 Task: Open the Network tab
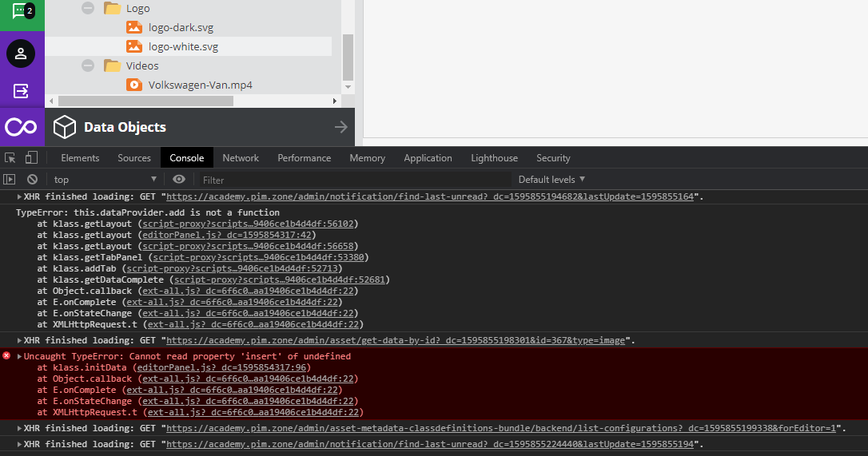tap(241, 157)
